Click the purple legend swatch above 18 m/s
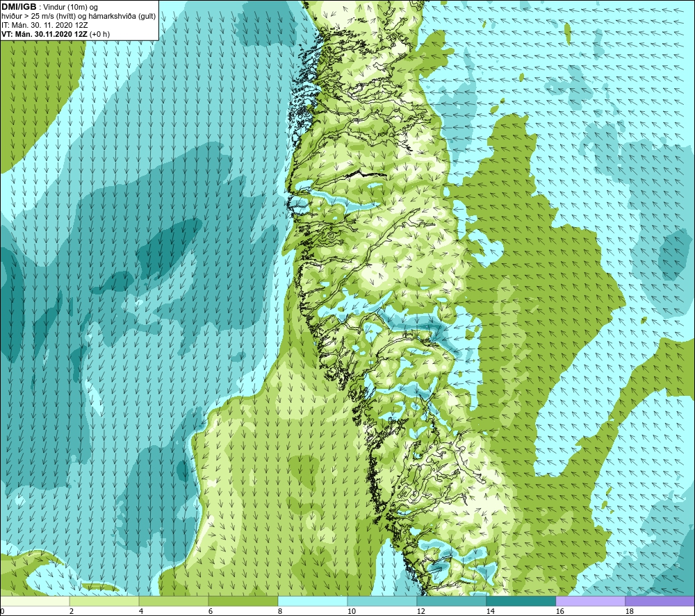695x616 pixels. click(x=660, y=601)
